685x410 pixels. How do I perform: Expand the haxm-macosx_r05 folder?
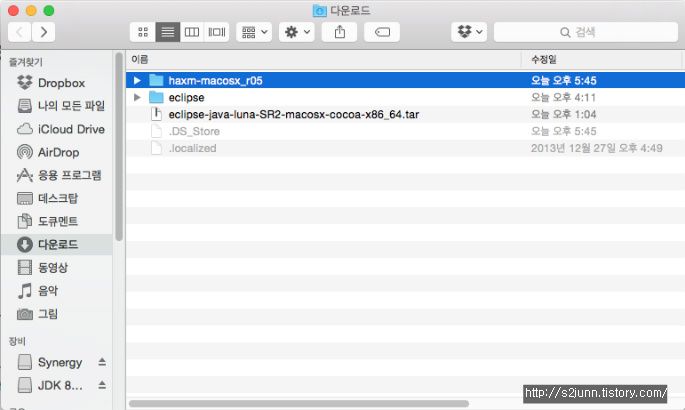pyautogui.click(x=137, y=80)
